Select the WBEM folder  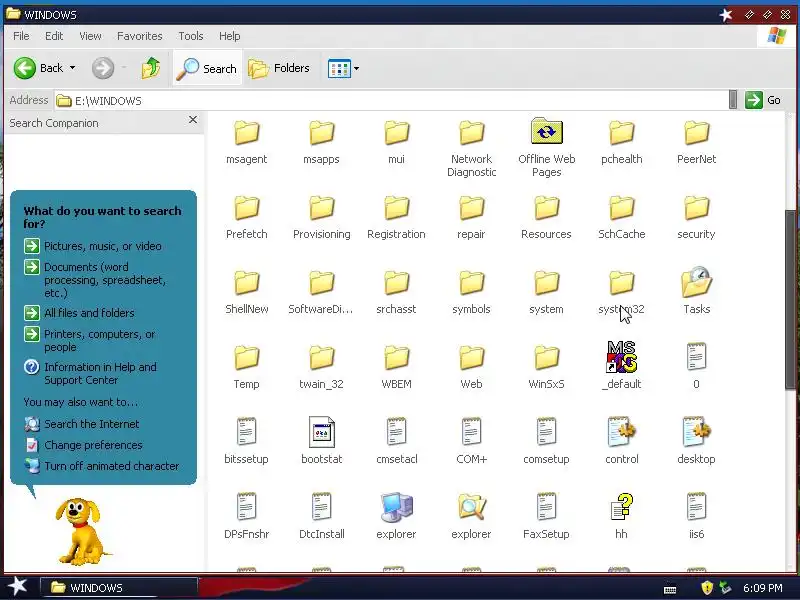[396, 367]
